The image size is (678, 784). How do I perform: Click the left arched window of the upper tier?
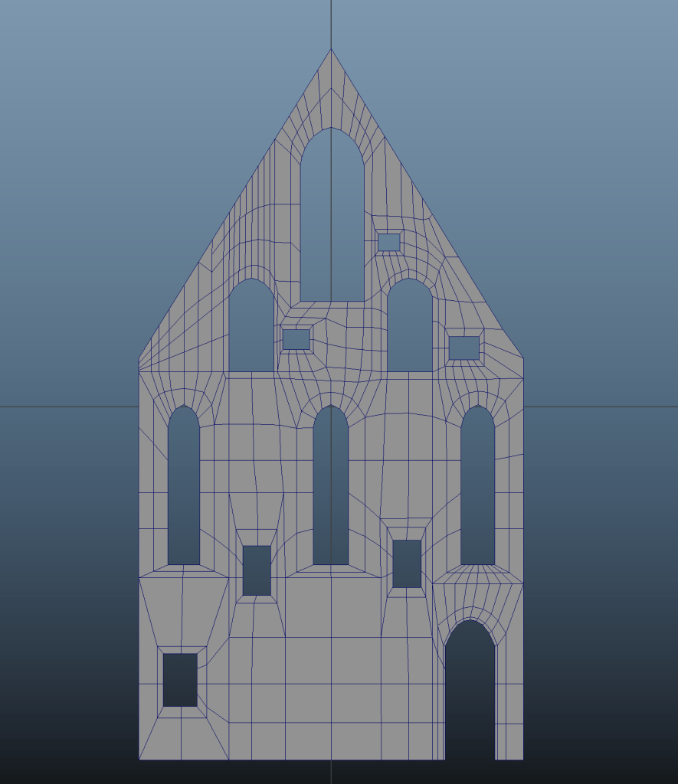point(251,329)
